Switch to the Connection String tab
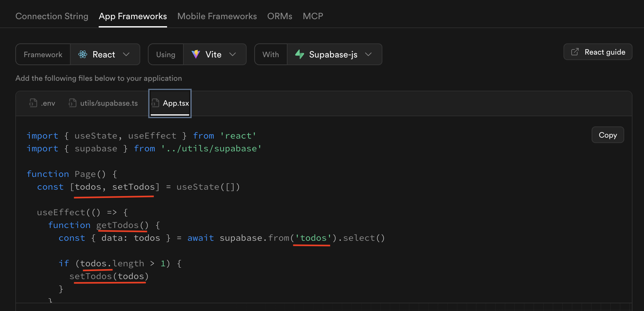This screenshot has width=644, height=311. pos(52,16)
